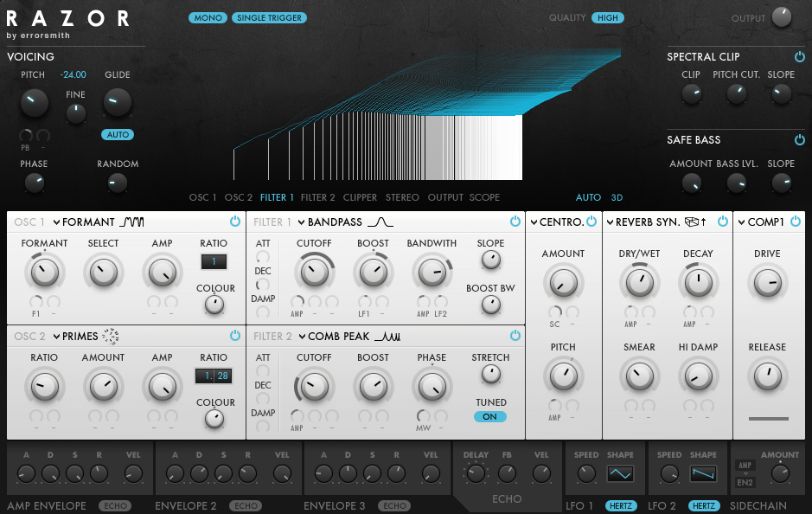Viewport: 812px width, 514px height.
Task: Click the Bandpass curve icon in Filter 1
Action: pos(380,222)
